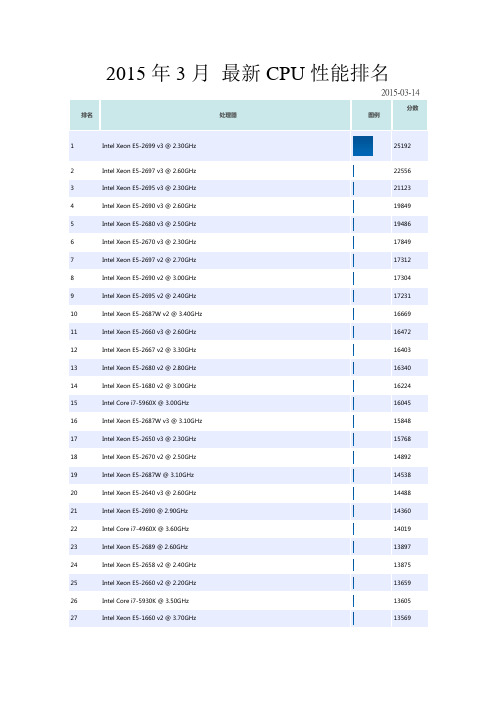
Task: Click Intel Core i7-5930K @ 3.50GHz entry
Action: 145,601
